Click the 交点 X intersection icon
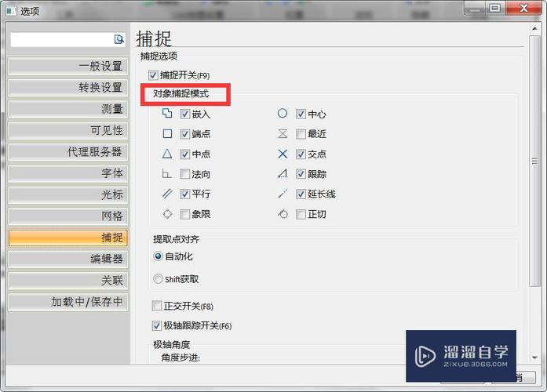This screenshot has width=547, height=392. click(x=283, y=154)
